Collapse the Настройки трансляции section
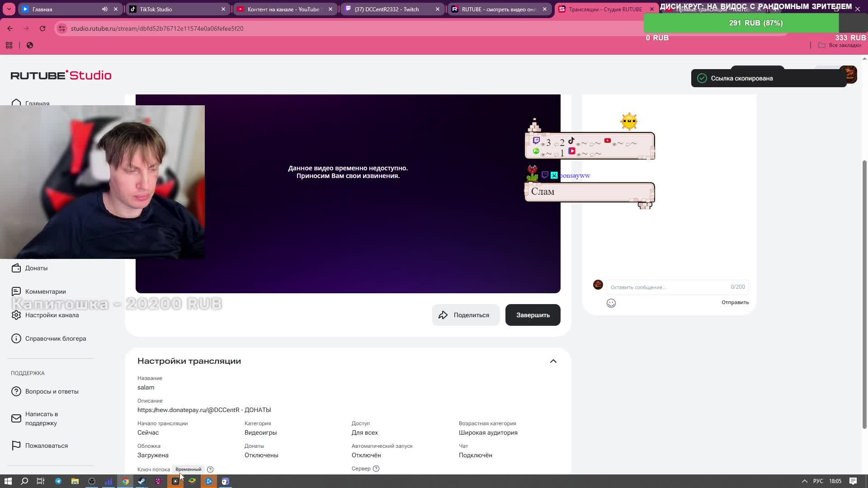This screenshot has height=488, width=868. 553,361
